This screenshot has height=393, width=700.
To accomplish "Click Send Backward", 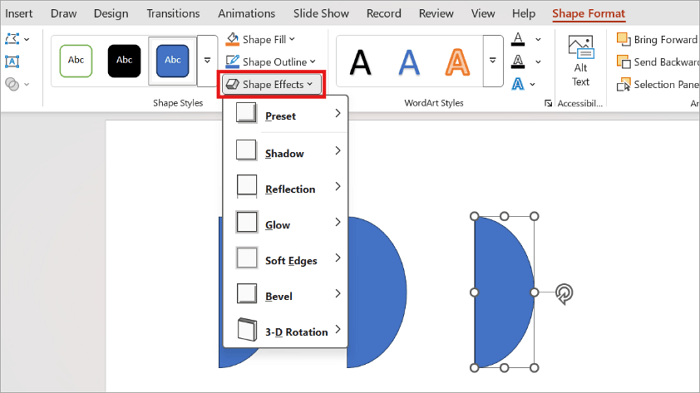I will coord(658,62).
